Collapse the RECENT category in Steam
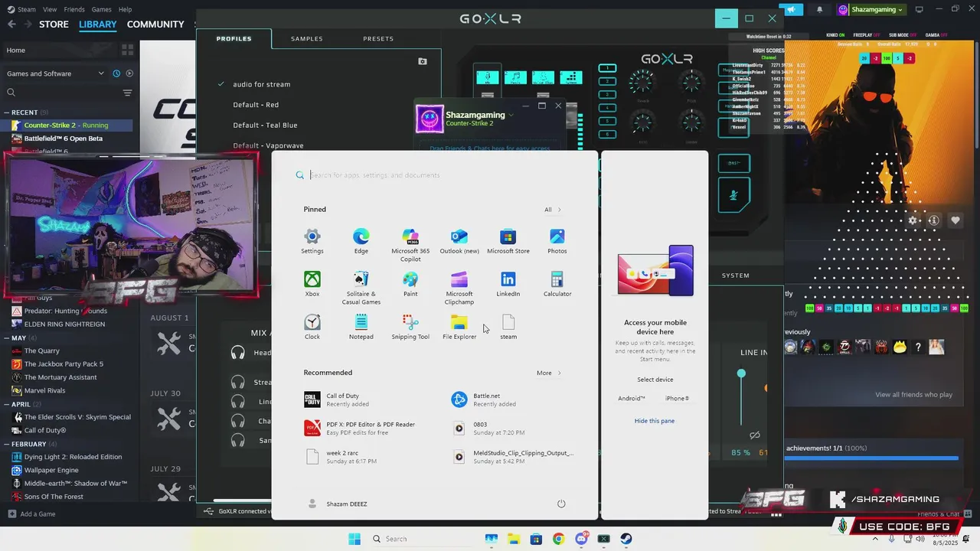 pos(7,112)
